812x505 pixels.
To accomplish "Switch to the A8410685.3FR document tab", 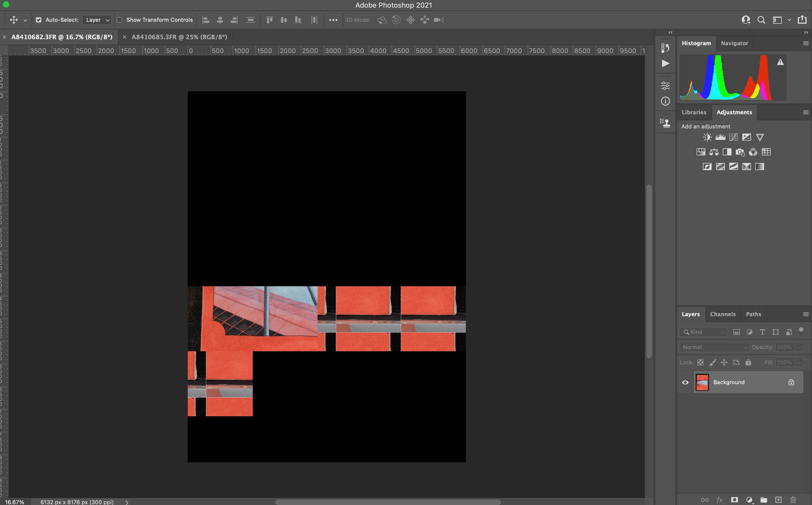I will click(179, 37).
